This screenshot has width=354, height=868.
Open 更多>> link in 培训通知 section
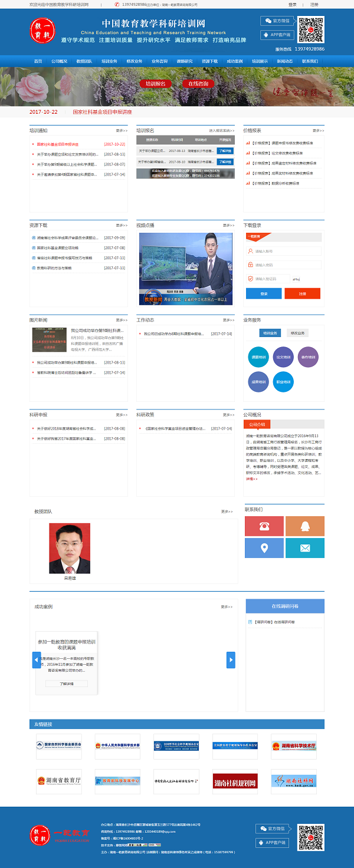[x=121, y=130]
